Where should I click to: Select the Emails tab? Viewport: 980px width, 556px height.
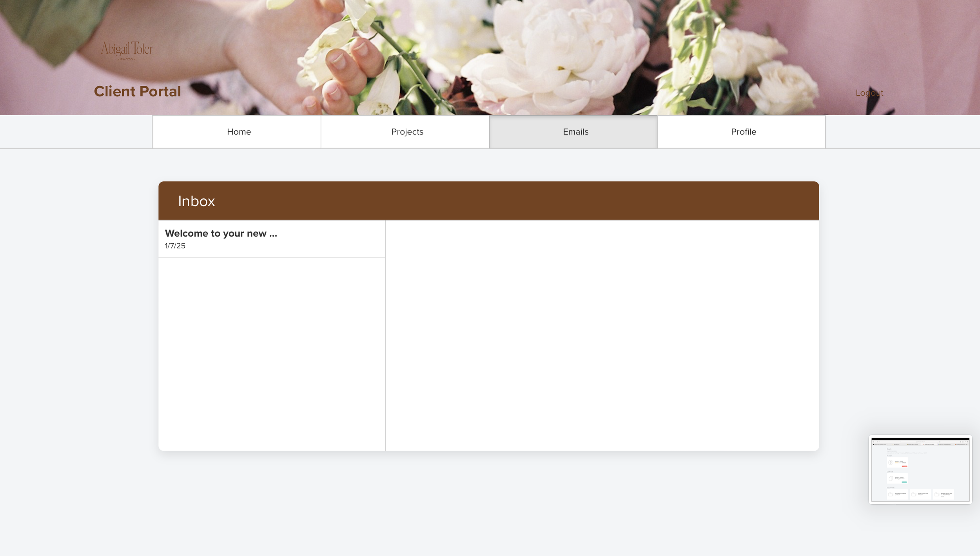coord(575,132)
